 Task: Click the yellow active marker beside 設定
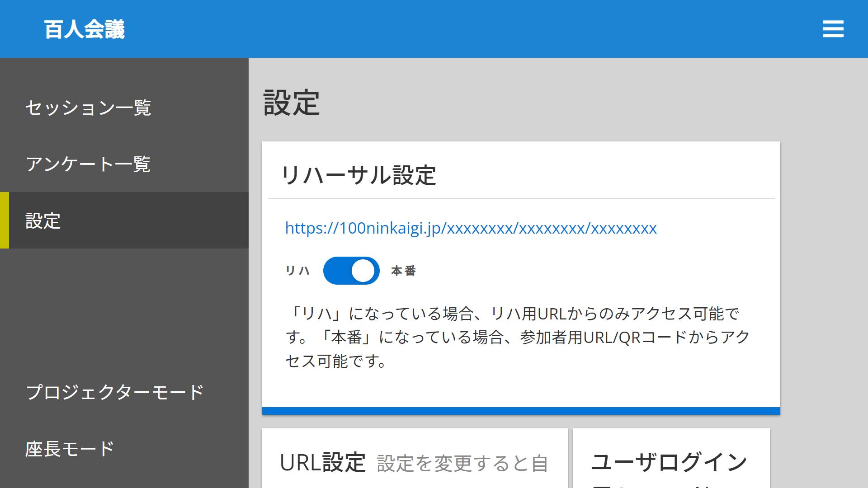pyautogui.click(x=4, y=221)
